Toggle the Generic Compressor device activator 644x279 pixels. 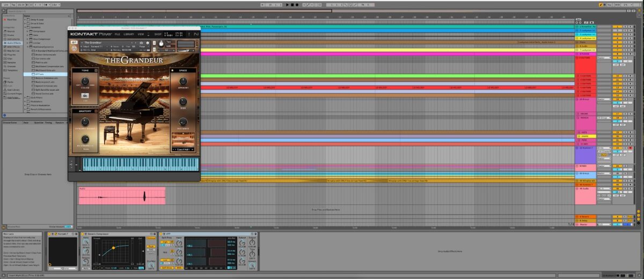point(82,234)
